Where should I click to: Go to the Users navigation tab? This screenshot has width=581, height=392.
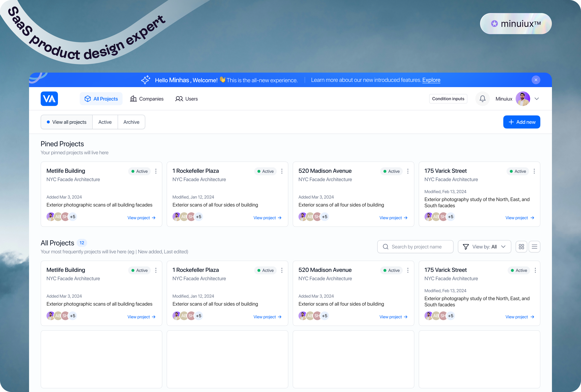pyautogui.click(x=186, y=99)
